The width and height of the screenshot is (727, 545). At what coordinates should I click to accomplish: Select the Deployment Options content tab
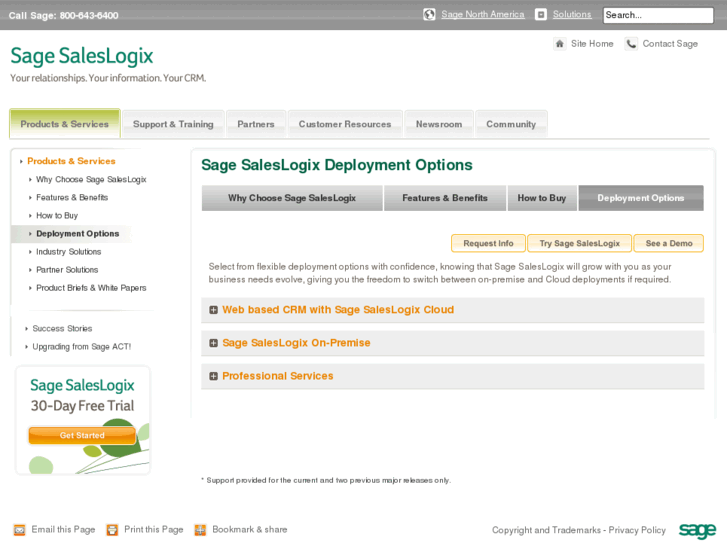pos(641,198)
